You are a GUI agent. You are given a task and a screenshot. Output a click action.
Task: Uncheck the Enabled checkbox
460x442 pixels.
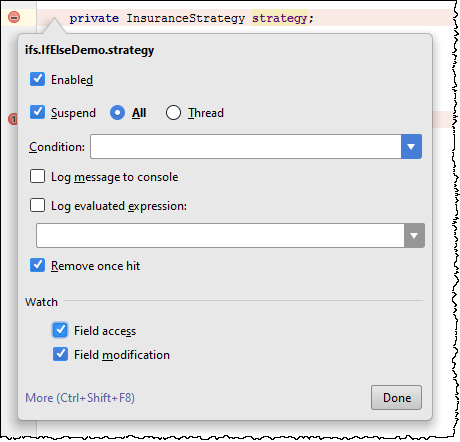[x=37, y=79]
